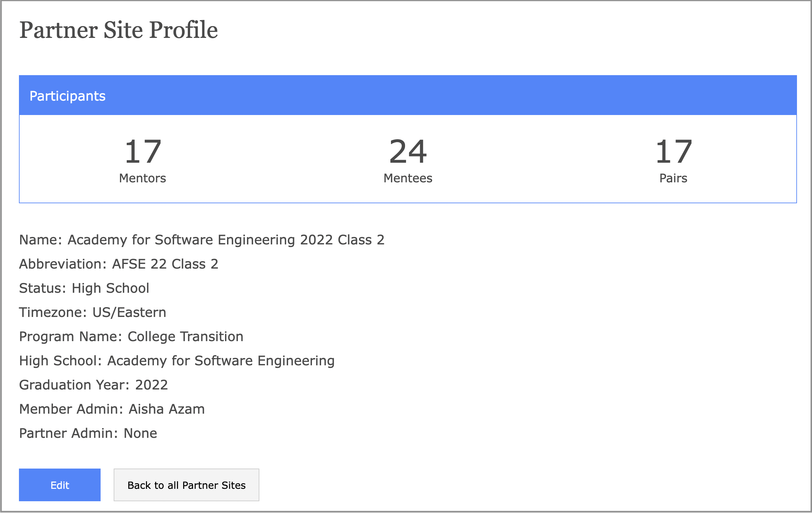Click the Partner Site Profile heading

118,30
